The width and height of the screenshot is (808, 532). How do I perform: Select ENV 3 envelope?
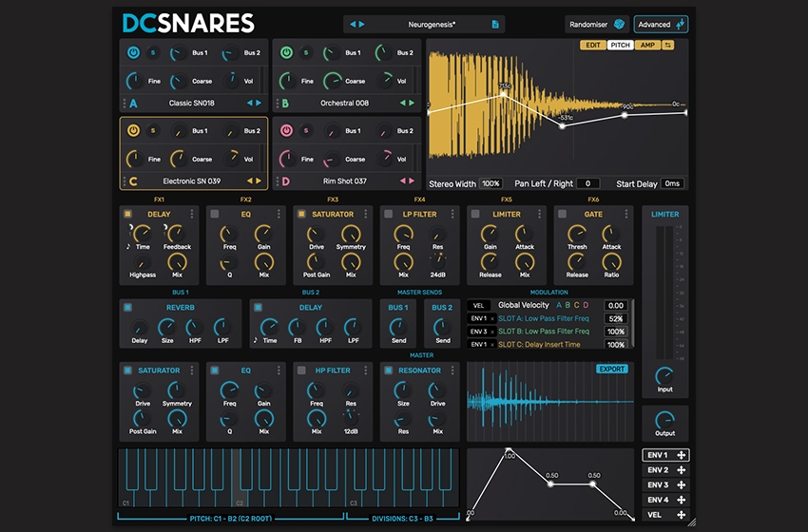tap(665, 485)
